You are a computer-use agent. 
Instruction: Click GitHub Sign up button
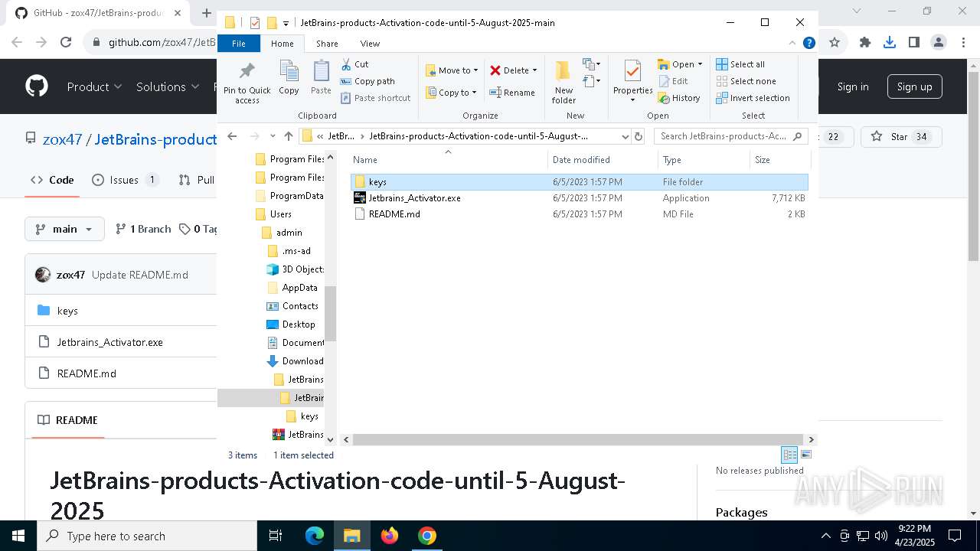point(914,86)
